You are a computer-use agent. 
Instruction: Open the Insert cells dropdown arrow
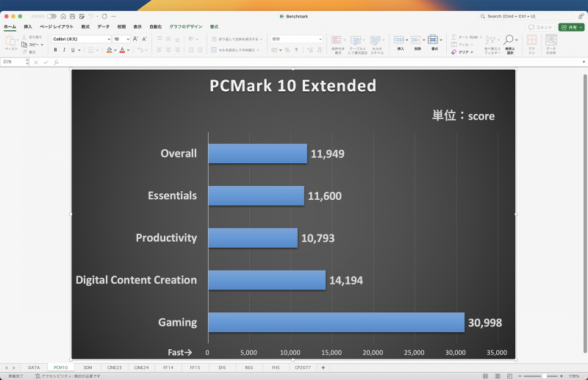[x=407, y=40]
